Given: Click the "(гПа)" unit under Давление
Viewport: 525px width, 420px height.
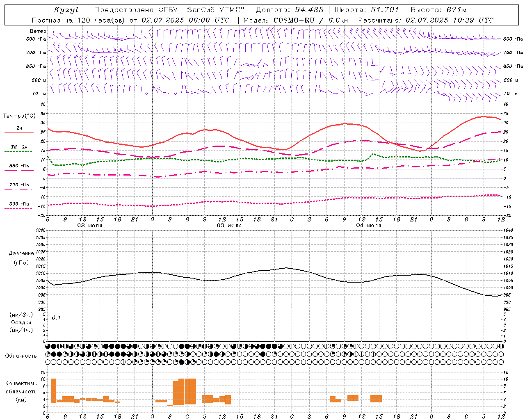Looking at the screenshot, I should coord(21,262).
